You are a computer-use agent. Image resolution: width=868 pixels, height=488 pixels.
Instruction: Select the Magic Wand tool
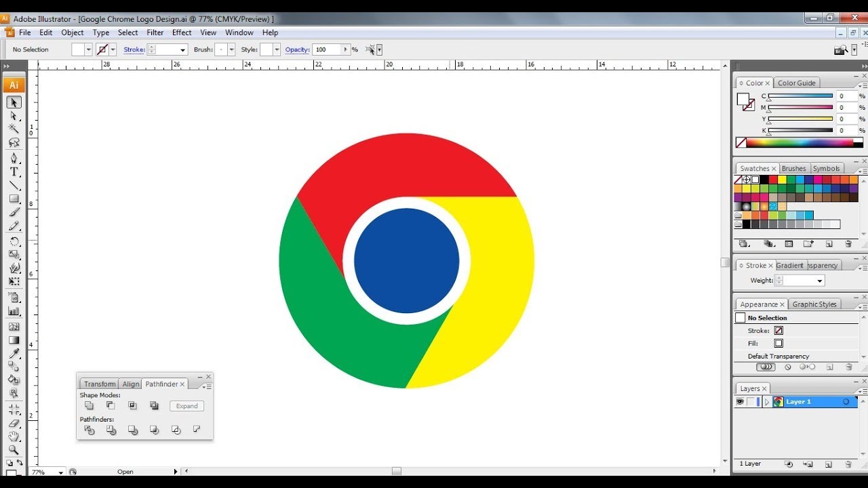pyautogui.click(x=14, y=129)
